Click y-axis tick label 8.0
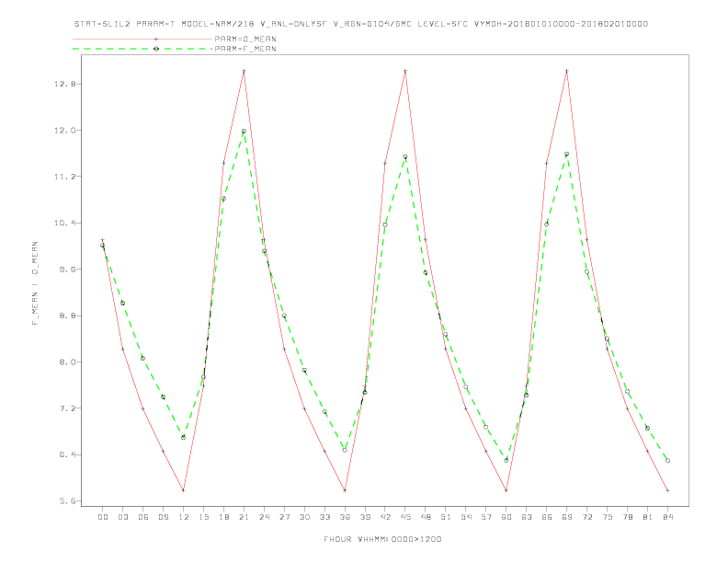This screenshot has height=563, width=728. [67, 362]
